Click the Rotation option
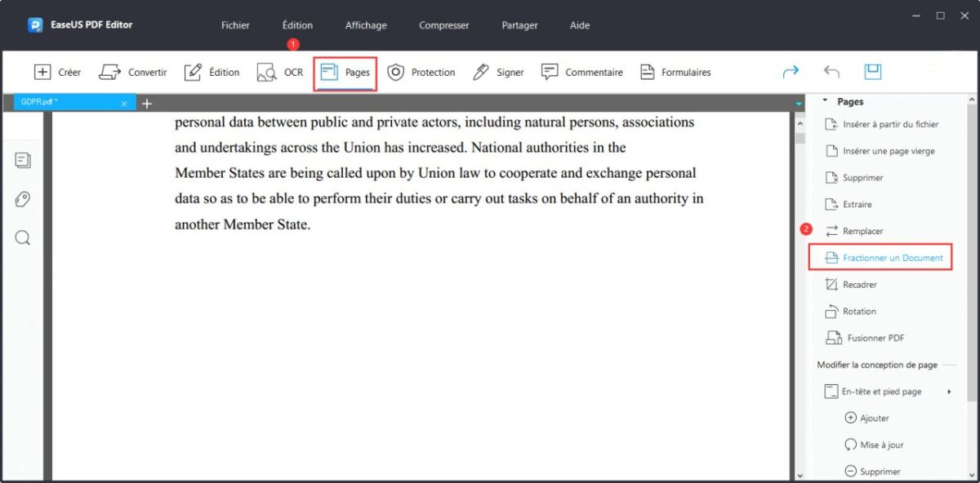The height and width of the screenshot is (483, 980). point(850,312)
